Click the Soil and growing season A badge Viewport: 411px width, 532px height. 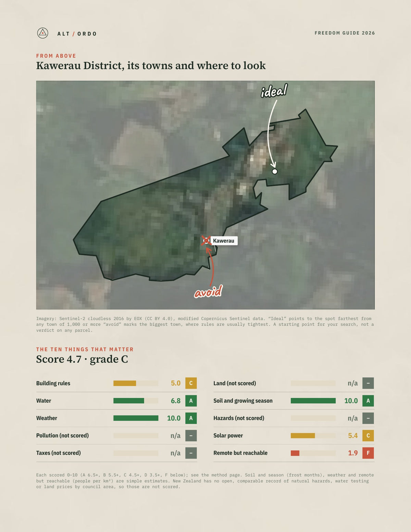368,401
